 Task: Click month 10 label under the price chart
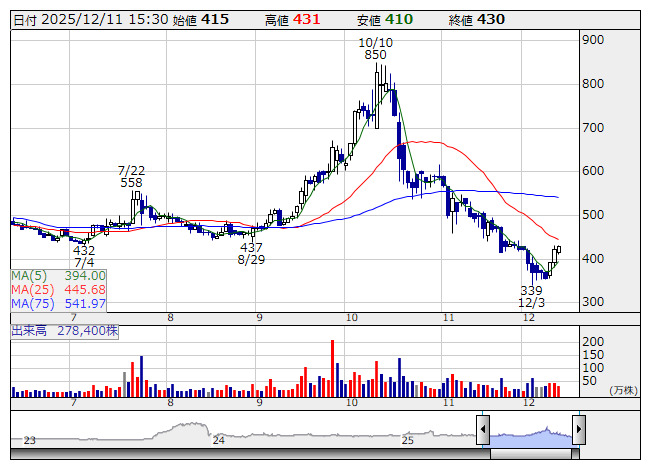coord(352,318)
